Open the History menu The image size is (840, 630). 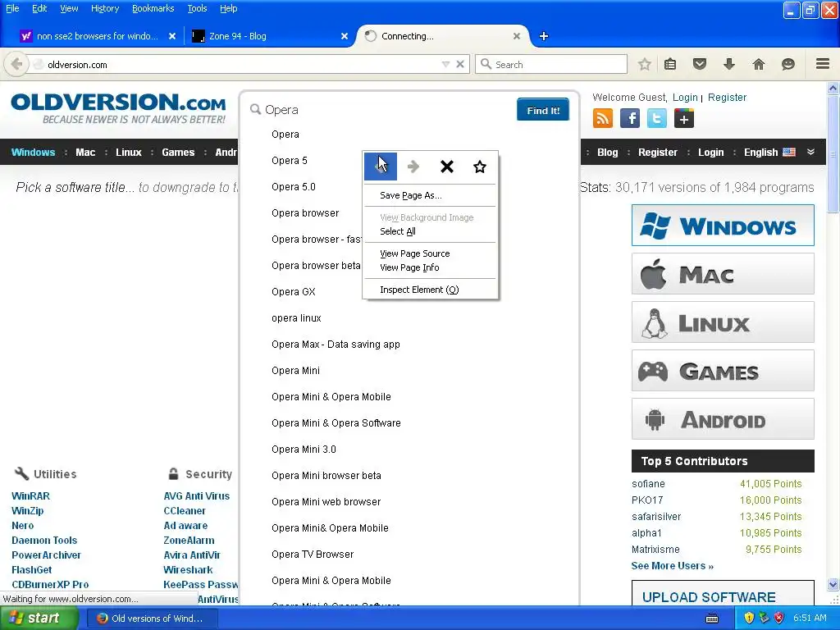105,8
